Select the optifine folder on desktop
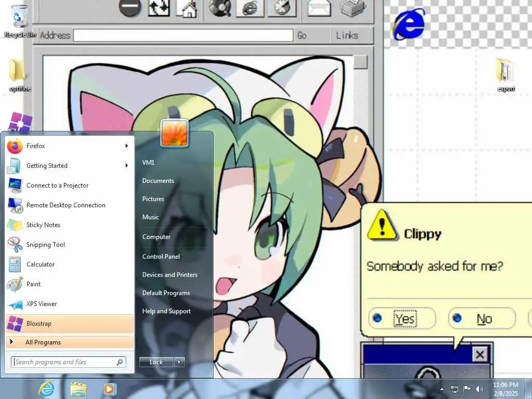Screen dimensions: 532x399 click(x=19, y=75)
